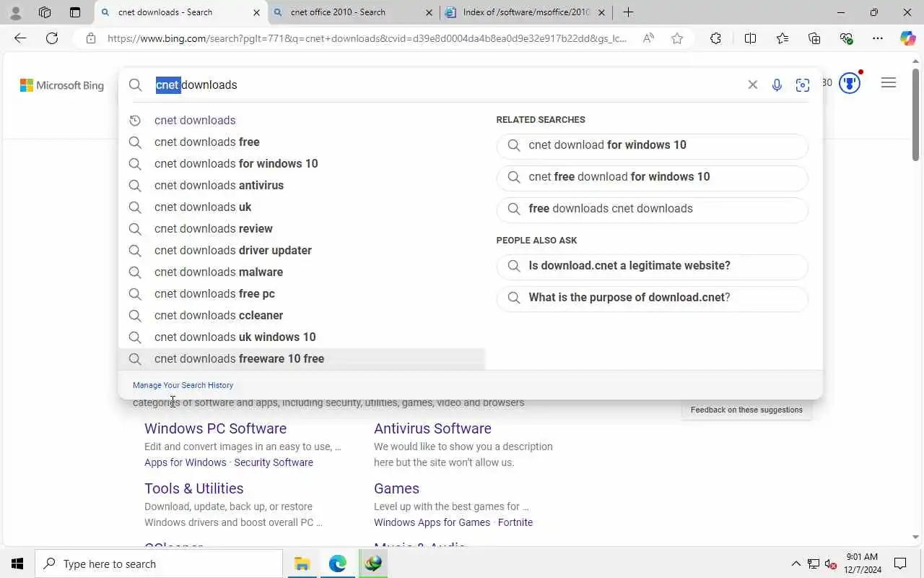Add this page to favorites star
The height and width of the screenshot is (578, 924).
click(677, 38)
